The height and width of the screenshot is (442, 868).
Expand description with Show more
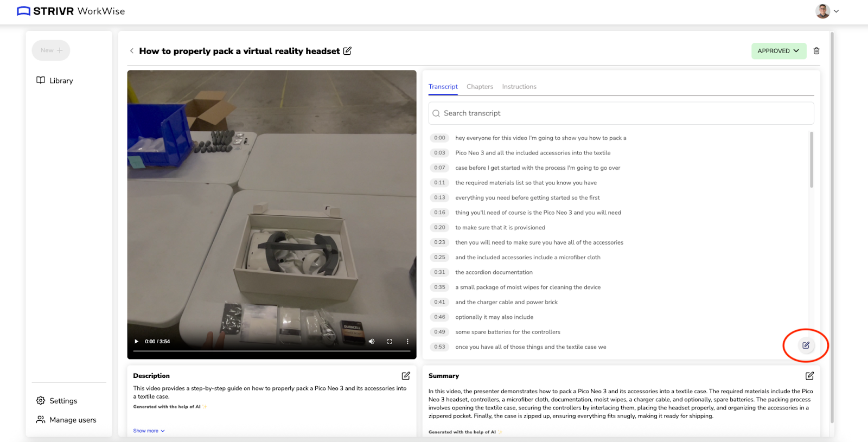coord(149,431)
